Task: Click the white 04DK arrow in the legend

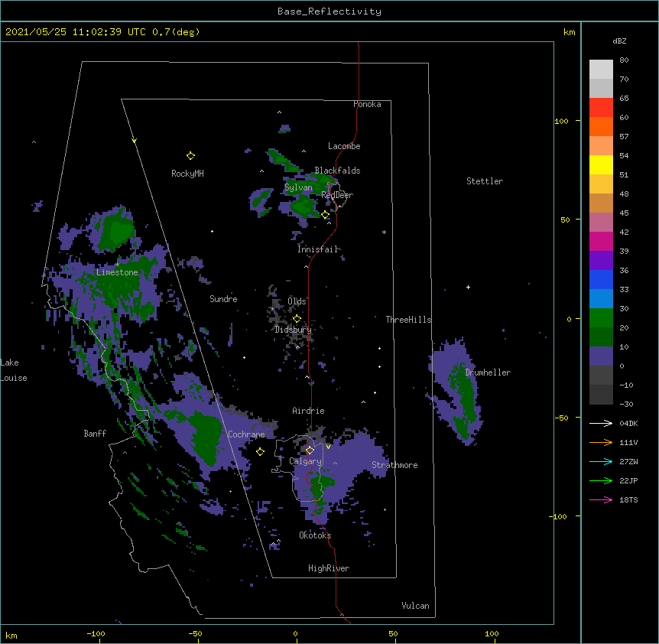Action: pos(601,423)
